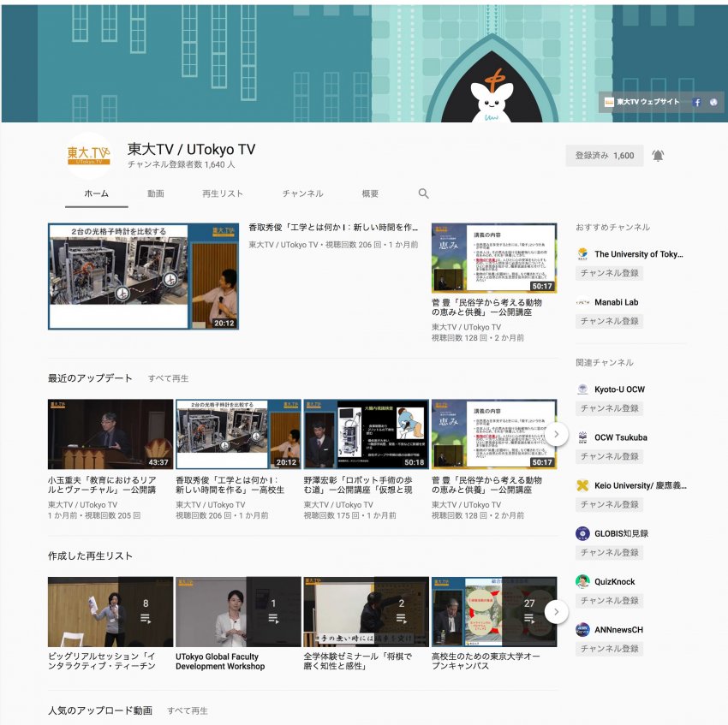Play the 20:12 thumbnail in 最近のアップデート row

pos(238,434)
